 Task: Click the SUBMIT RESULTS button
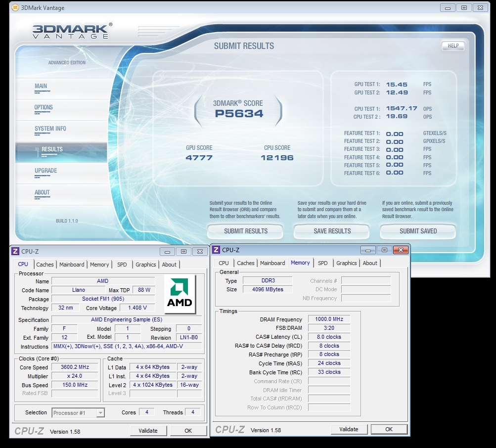pos(245,231)
